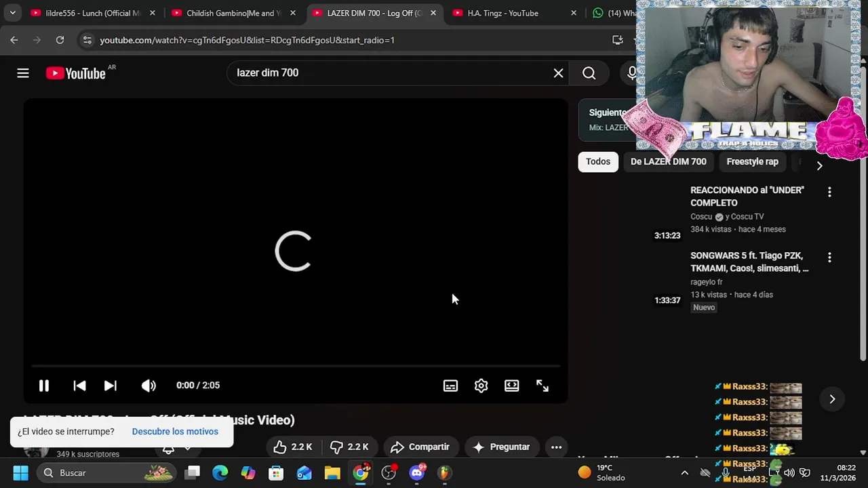The image size is (868, 488).
Task: Expand the chat overlay side arrow
Action: coord(832,399)
